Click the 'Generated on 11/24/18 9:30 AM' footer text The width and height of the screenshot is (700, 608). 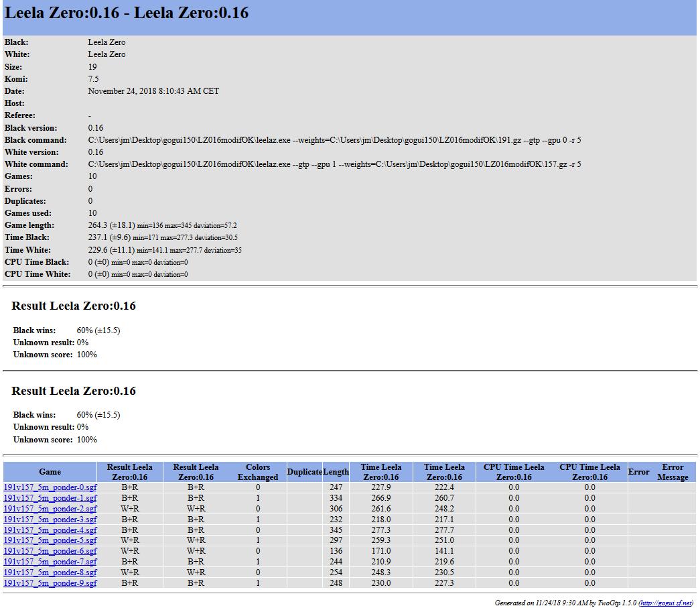541,603
